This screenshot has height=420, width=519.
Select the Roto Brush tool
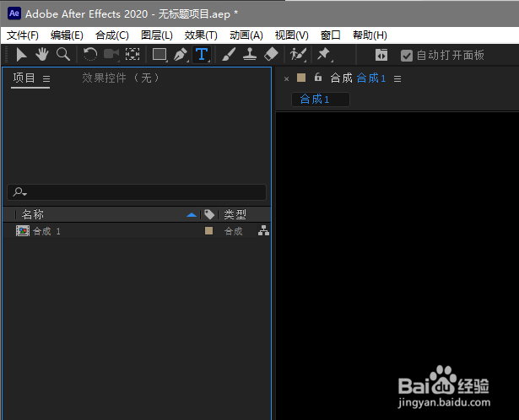point(298,54)
